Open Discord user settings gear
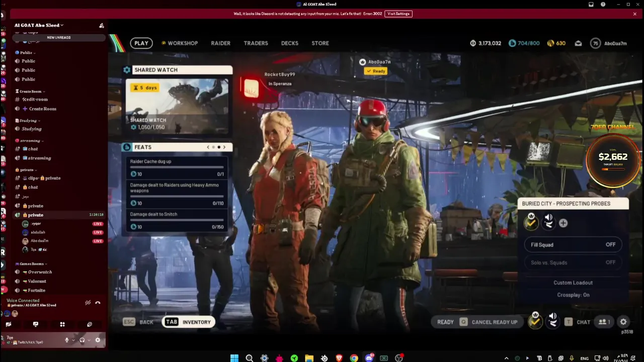This screenshot has height=362, width=644. (98, 340)
